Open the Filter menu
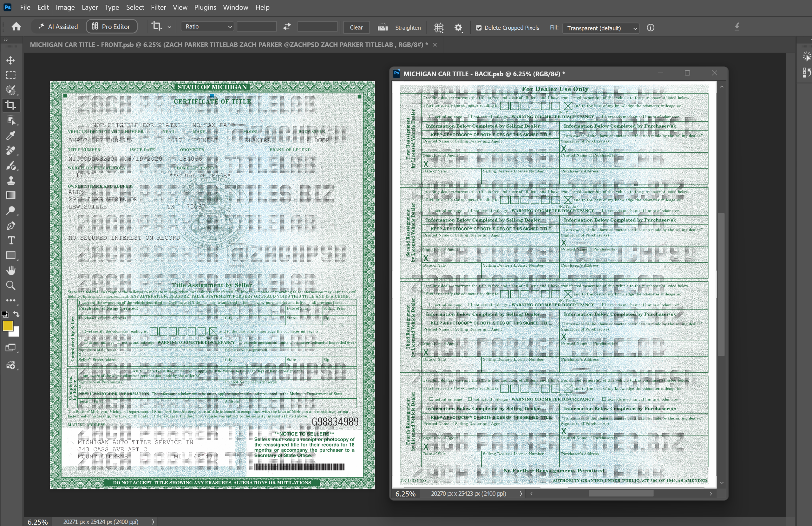Viewport: 812px width, 526px height. 158,7
